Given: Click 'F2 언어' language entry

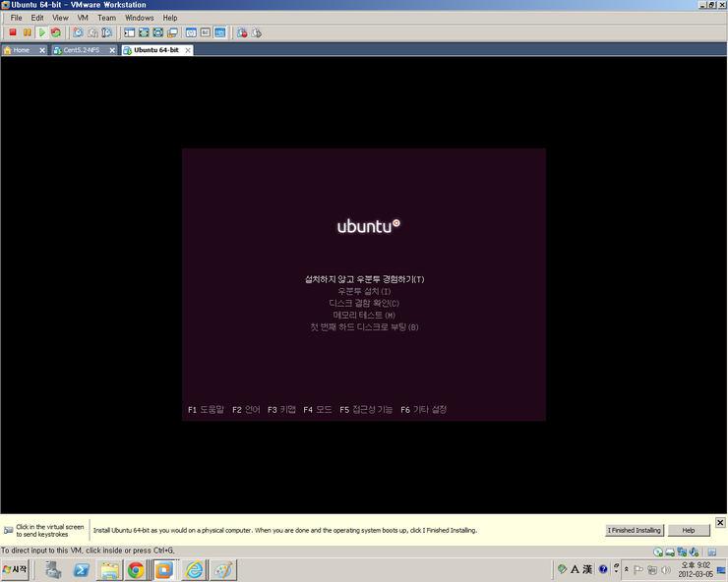Looking at the screenshot, I should [246, 409].
